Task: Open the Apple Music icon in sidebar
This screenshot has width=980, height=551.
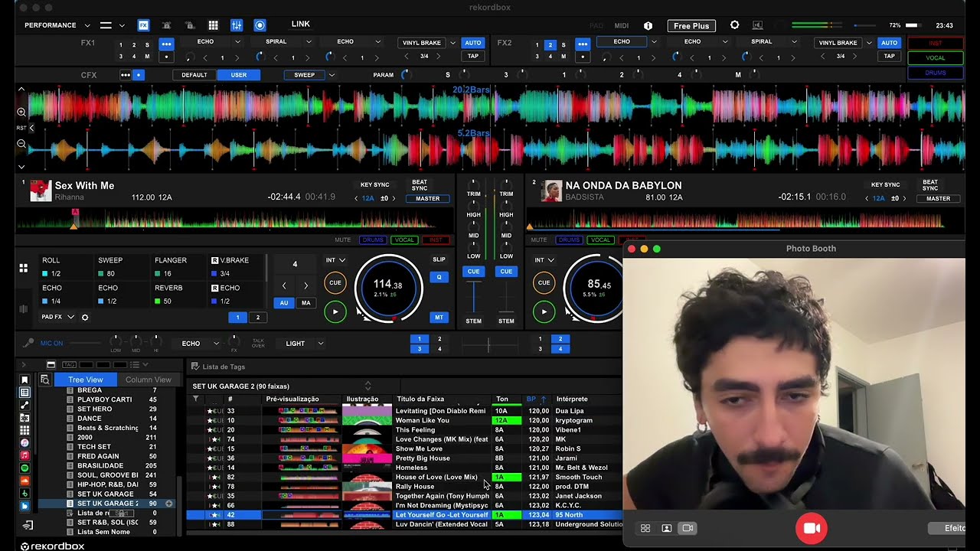Action: click(24, 455)
